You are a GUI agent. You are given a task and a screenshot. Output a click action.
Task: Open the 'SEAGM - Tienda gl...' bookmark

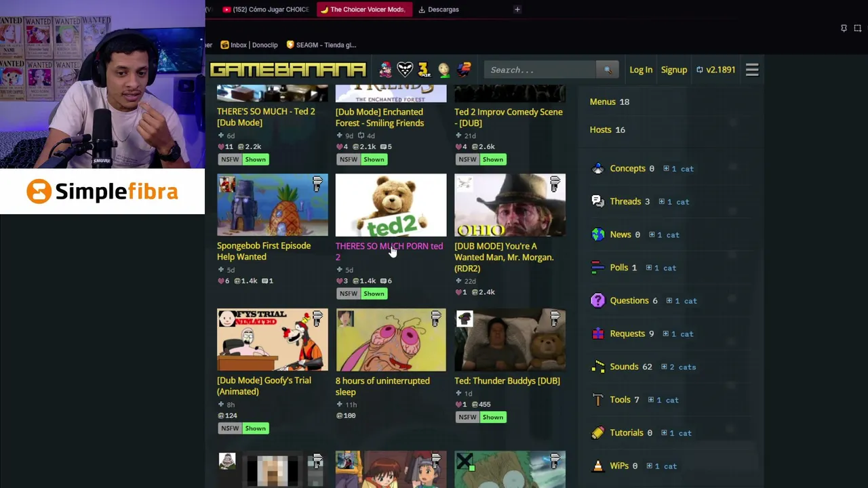[x=321, y=45]
